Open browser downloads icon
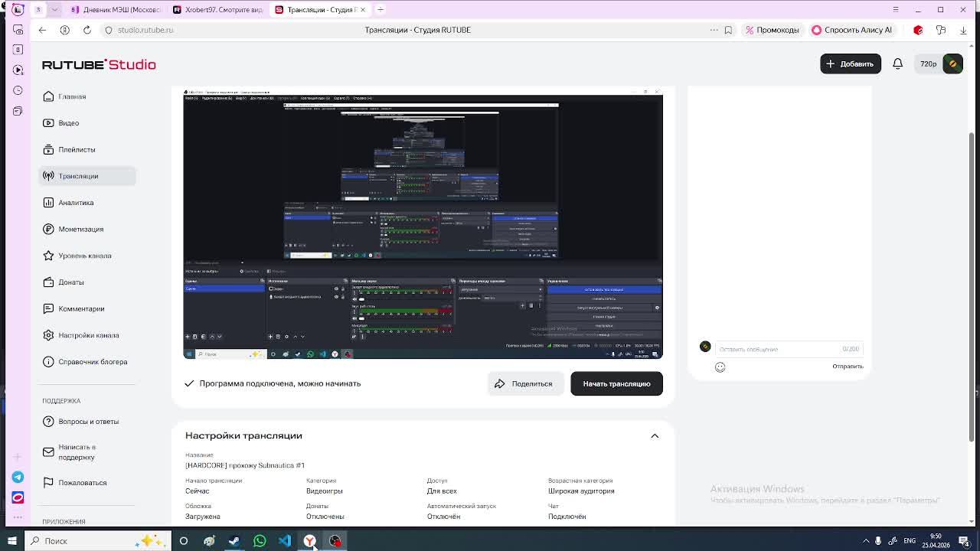The width and height of the screenshot is (980, 551). [963, 30]
